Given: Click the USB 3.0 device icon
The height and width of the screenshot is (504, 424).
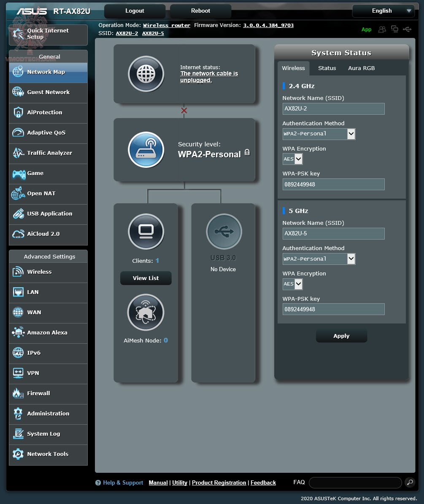Looking at the screenshot, I should [224, 232].
